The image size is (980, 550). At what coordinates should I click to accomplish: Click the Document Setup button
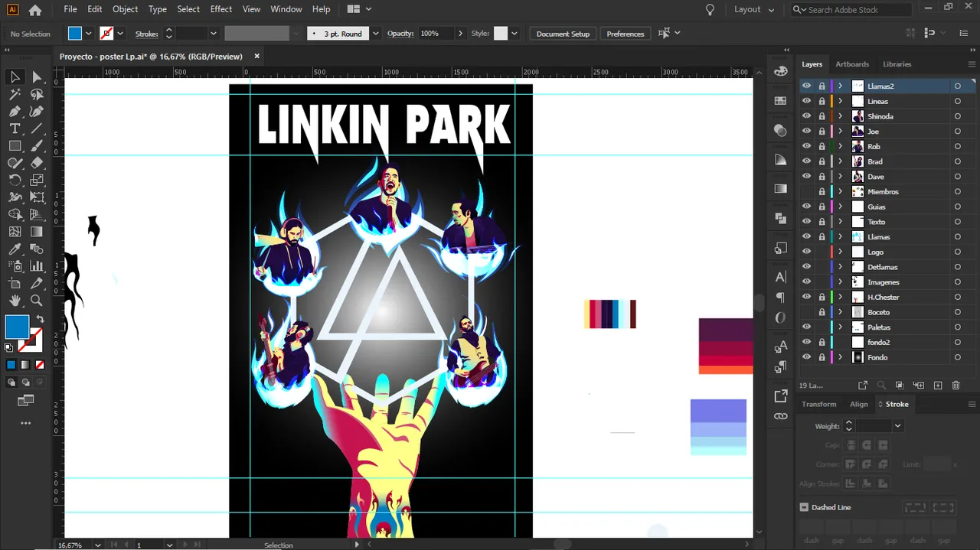point(563,34)
